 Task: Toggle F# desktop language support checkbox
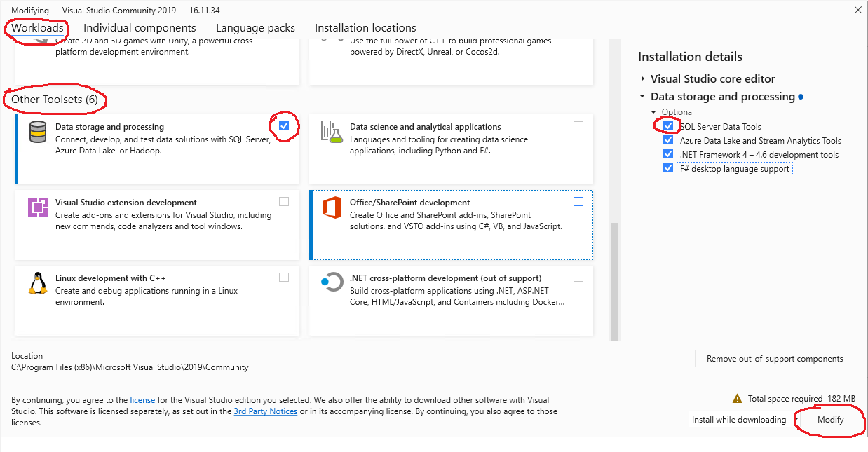668,168
